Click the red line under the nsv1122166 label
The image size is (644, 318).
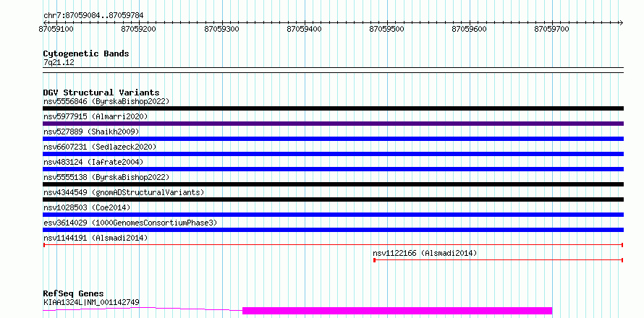[x=499, y=260]
